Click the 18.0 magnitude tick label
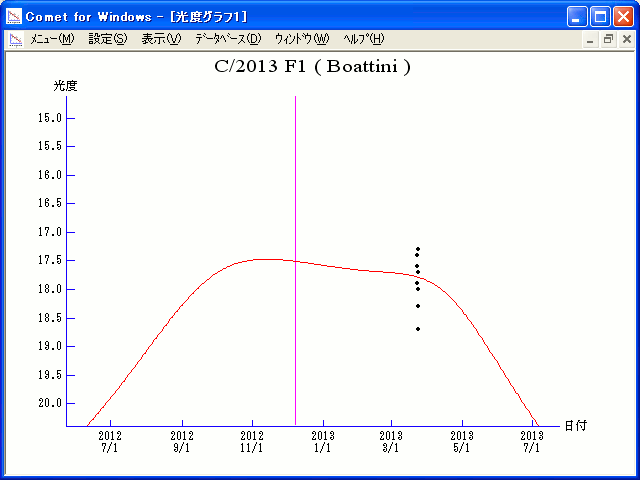640x480 pixels. [50, 289]
